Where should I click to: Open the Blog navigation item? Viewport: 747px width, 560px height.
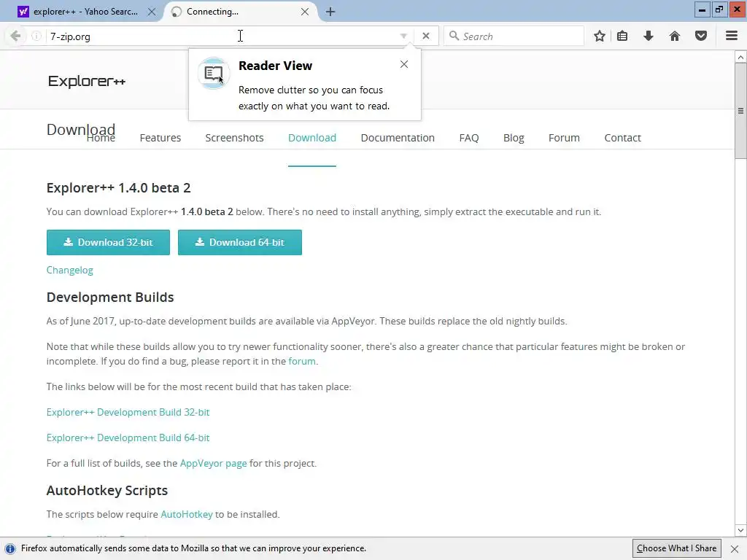coord(514,138)
